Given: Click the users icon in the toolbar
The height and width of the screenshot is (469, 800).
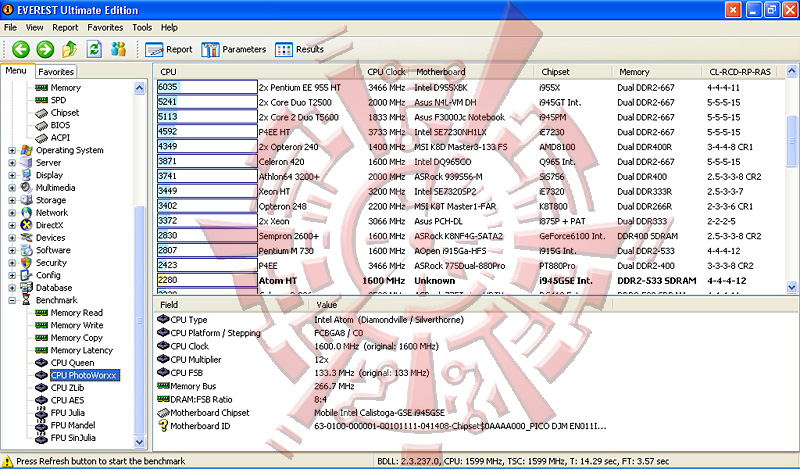Looking at the screenshot, I should coord(118,50).
